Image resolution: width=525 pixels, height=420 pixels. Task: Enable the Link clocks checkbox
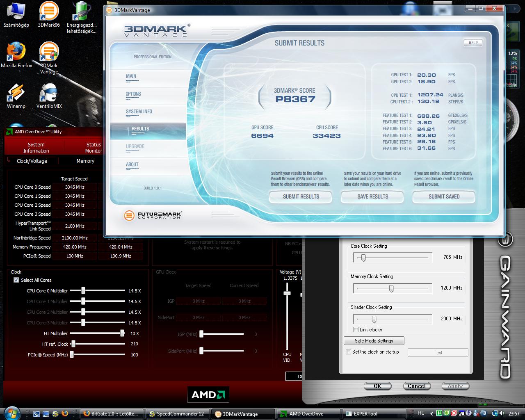356,330
